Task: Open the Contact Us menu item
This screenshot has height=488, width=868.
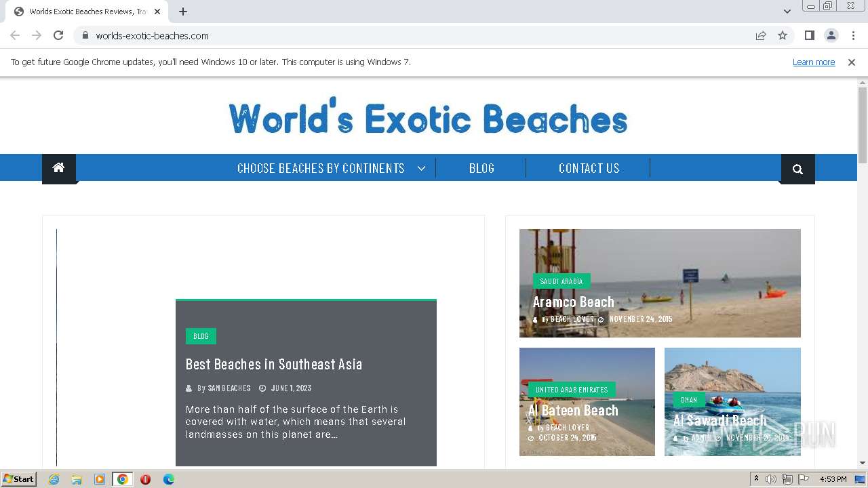Action: (589, 168)
